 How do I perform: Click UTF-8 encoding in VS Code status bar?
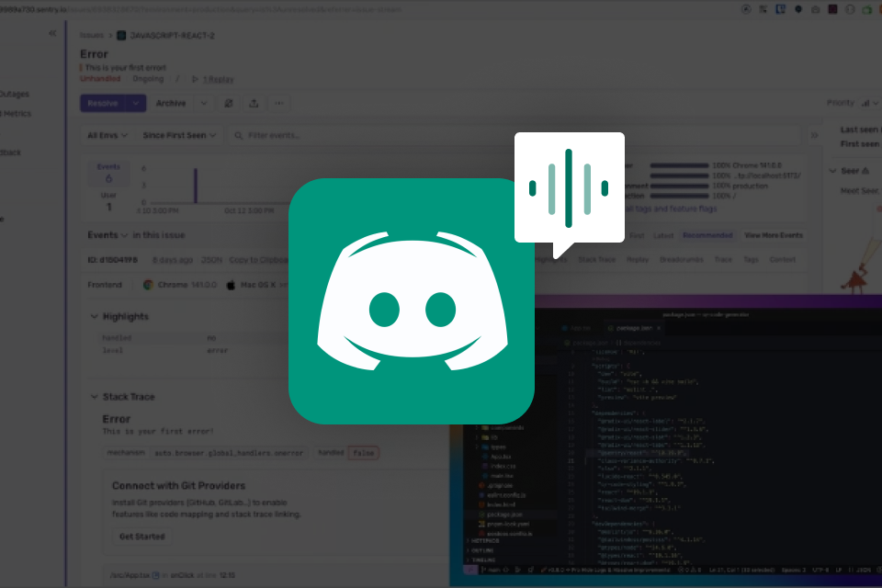820,570
